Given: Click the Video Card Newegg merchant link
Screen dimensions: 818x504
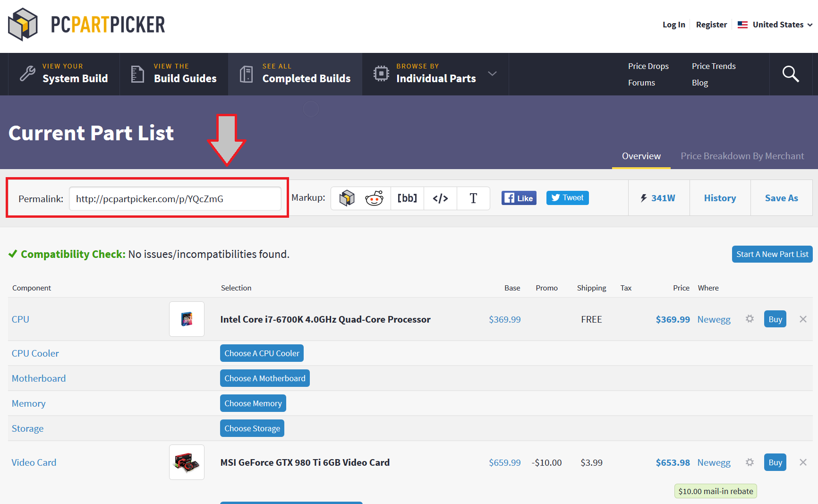Looking at the screenshot, I should click(714, 462).
